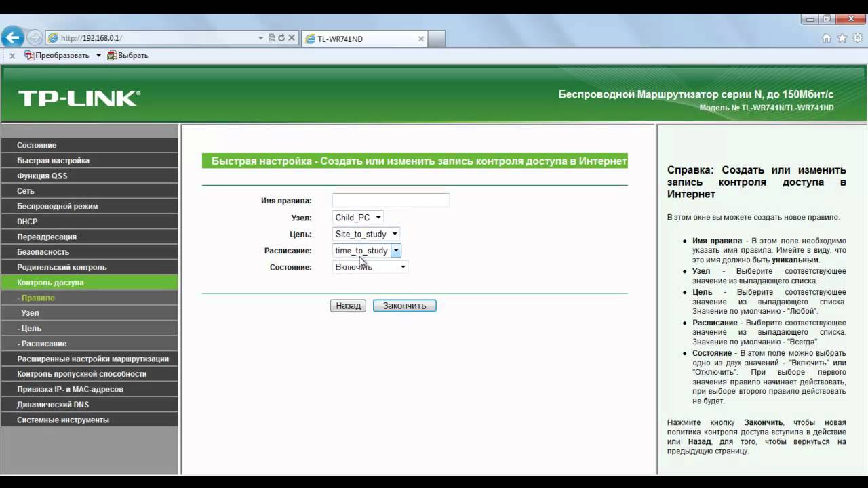The image size is (868, 488).
Task: Open Беспроводной режим sidebar item
Action: click(89, 206)
